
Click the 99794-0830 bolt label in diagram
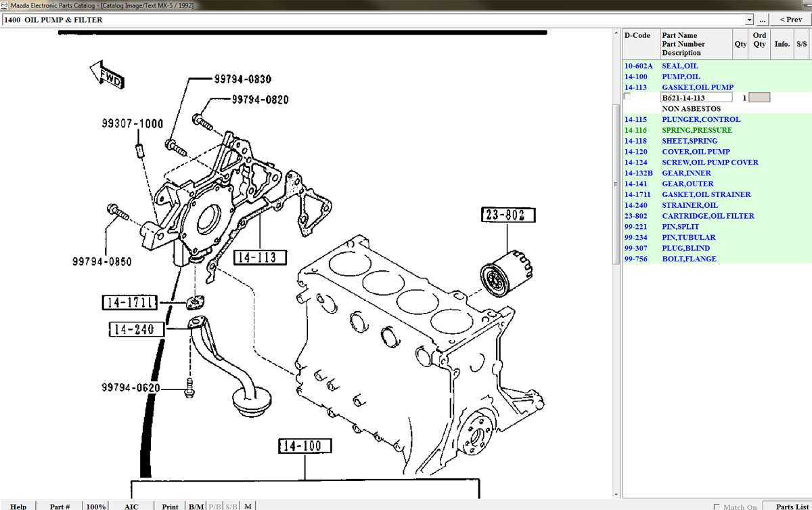(243, 79)
